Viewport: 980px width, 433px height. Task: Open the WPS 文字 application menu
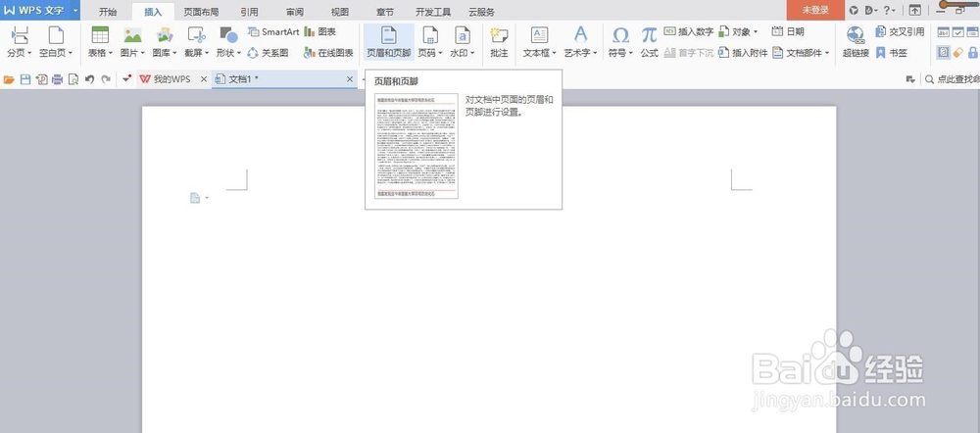point(40,10)
